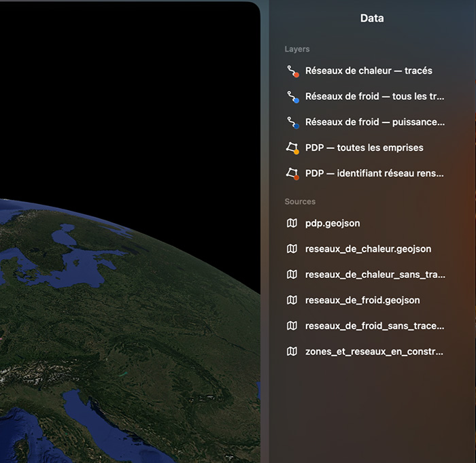Click map icon beside pdp.geojson

(x=292, y=224)
